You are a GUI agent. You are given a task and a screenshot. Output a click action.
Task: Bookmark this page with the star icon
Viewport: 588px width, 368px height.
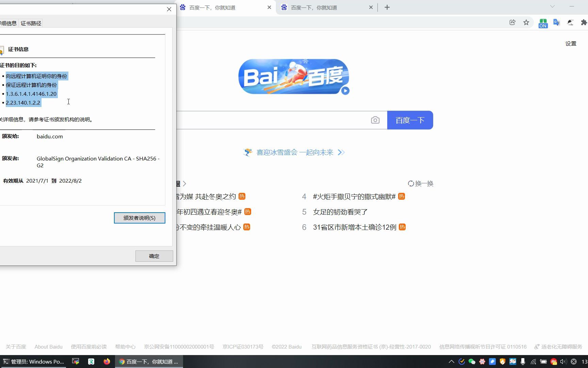pos(526,22)
